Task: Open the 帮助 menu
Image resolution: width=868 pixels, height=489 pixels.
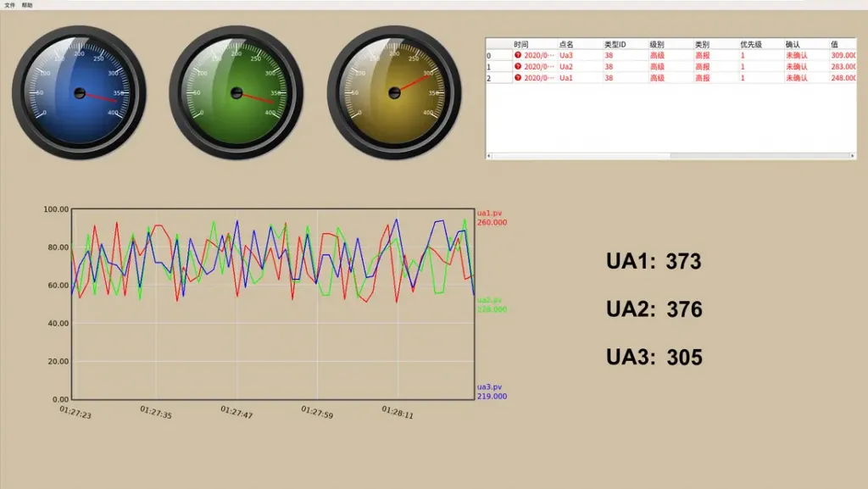Action: (27, 5)
